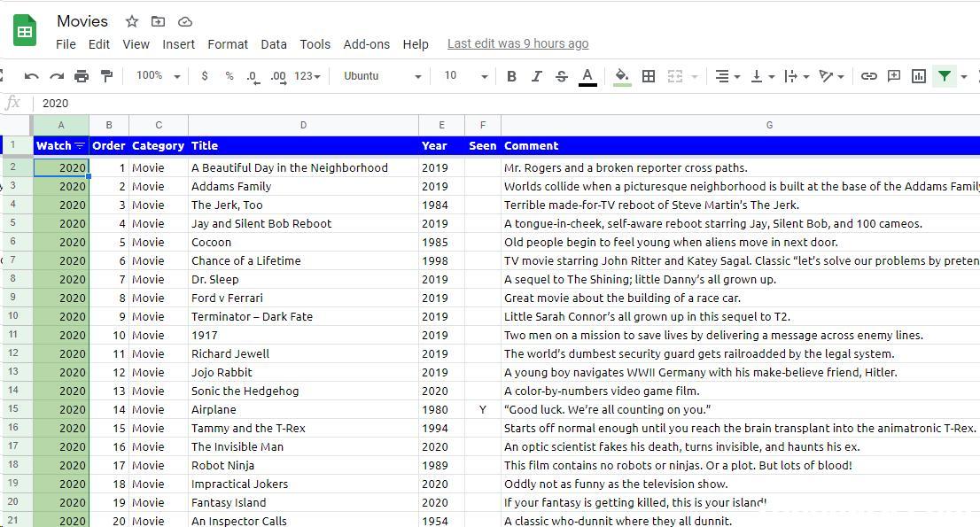Open the Ubuntu font family dropdown
The image size is (980, 527).
(382, 76)
